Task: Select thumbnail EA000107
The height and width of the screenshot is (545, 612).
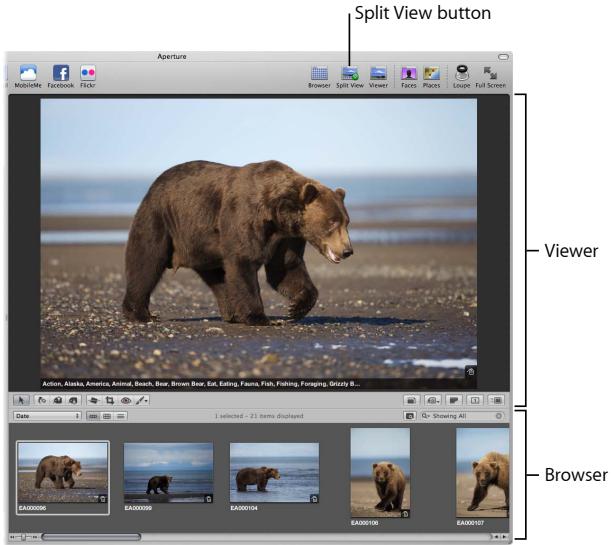Action: [483, 473]
